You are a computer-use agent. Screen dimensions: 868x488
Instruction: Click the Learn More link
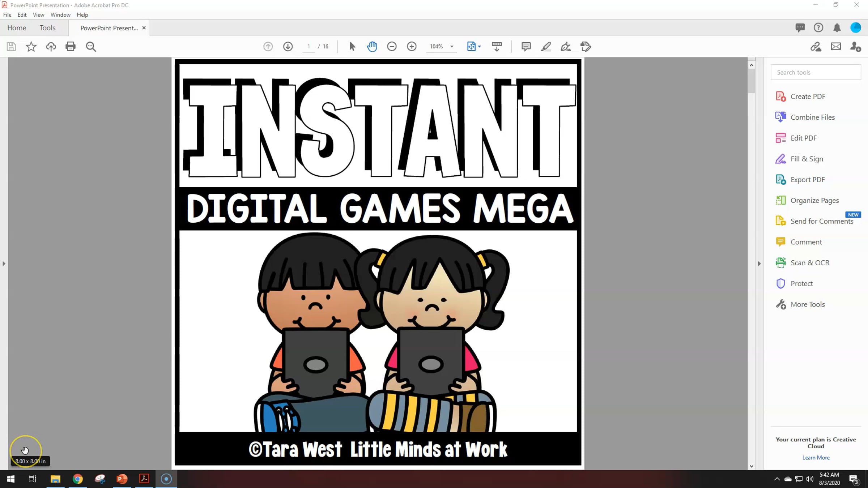pyautogui.click(x=816, y=457)
